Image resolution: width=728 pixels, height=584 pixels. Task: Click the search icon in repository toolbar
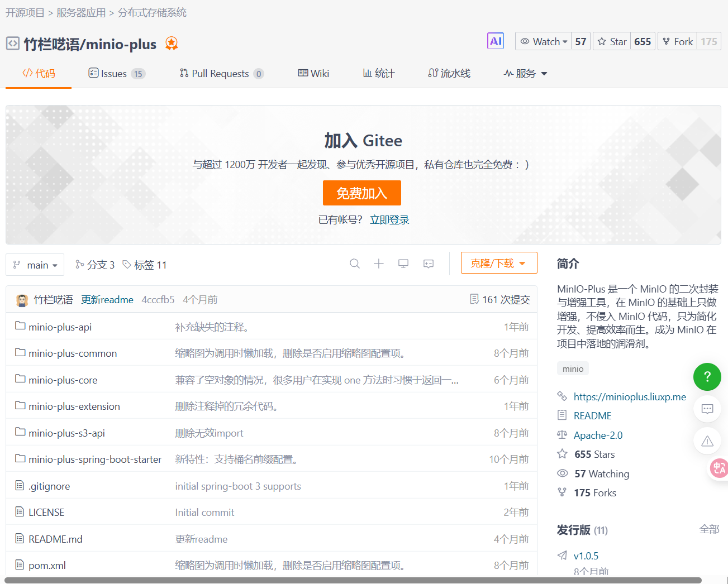355,264
